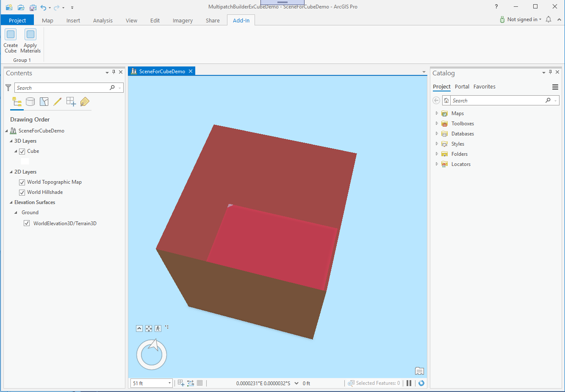The width and height of the screenshot is (565, 392).
Task: Open the Favorites section in Catalog
Action: [x=484, y=86]
